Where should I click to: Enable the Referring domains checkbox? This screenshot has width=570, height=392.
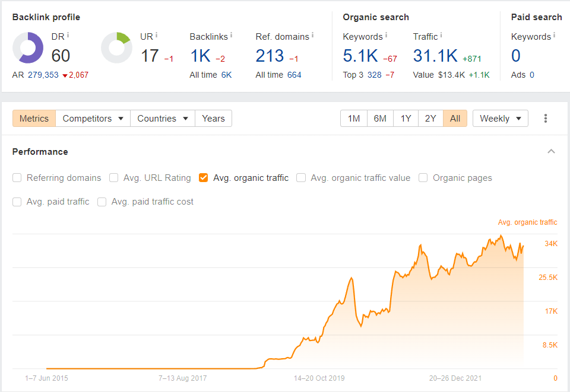17,178
